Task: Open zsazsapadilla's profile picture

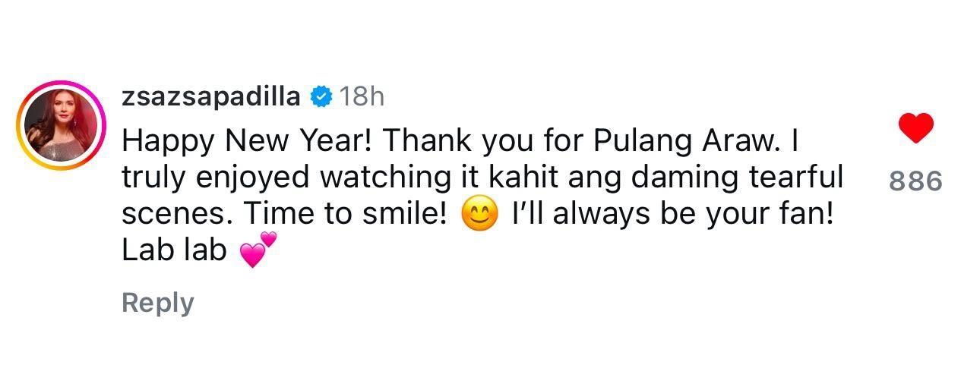Action: tap(62, 125)
